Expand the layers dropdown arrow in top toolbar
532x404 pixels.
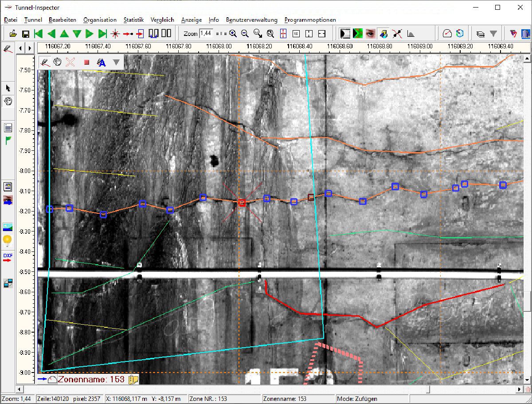click(493, 34)
